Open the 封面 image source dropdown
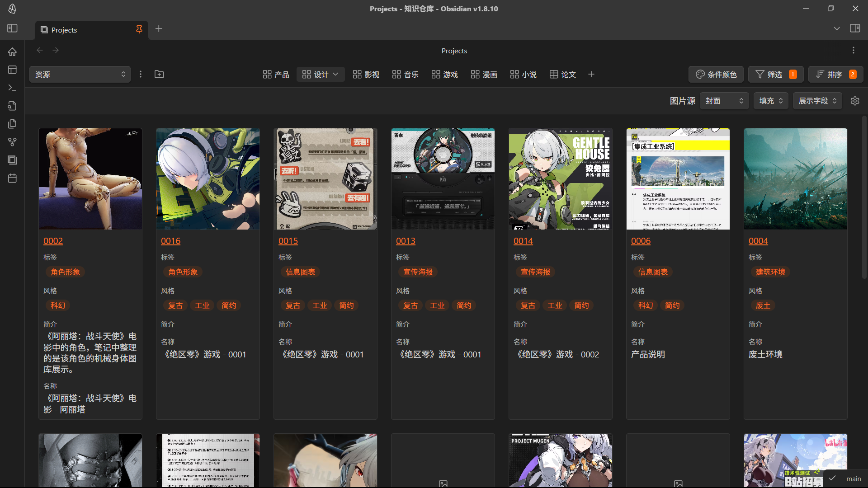868x488 pixels. (x=724, y=101)
